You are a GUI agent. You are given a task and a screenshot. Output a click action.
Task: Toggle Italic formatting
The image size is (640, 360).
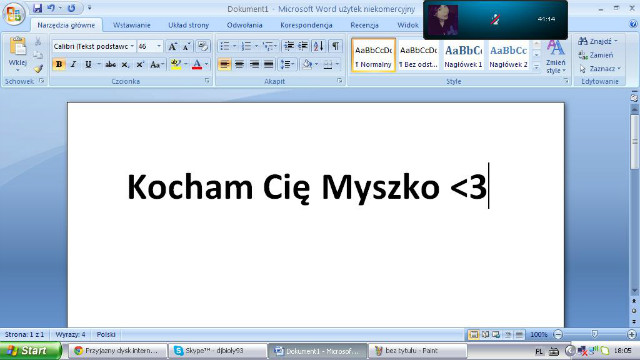coord(73,64)
